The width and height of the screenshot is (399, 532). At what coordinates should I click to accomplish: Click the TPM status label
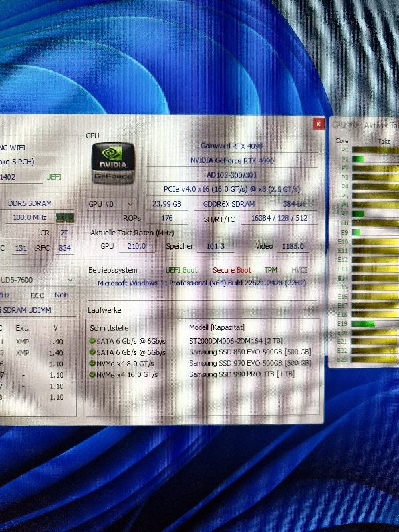(x=271, y=270)
